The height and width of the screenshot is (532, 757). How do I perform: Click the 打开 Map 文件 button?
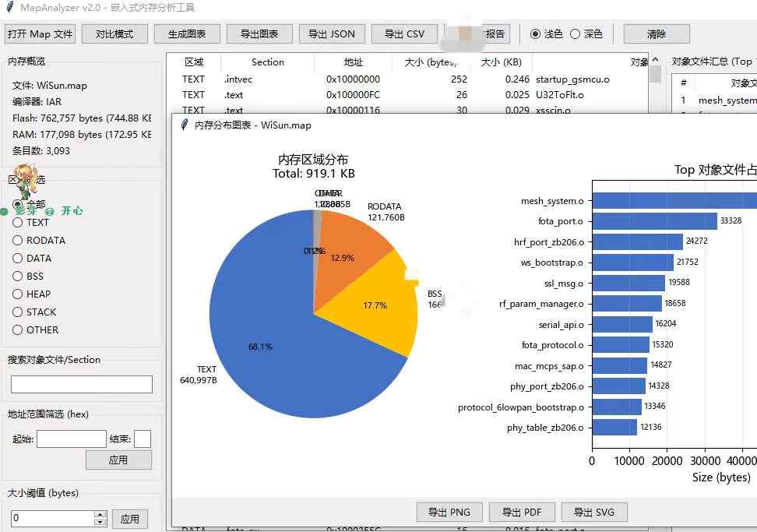tap(40, 33)
